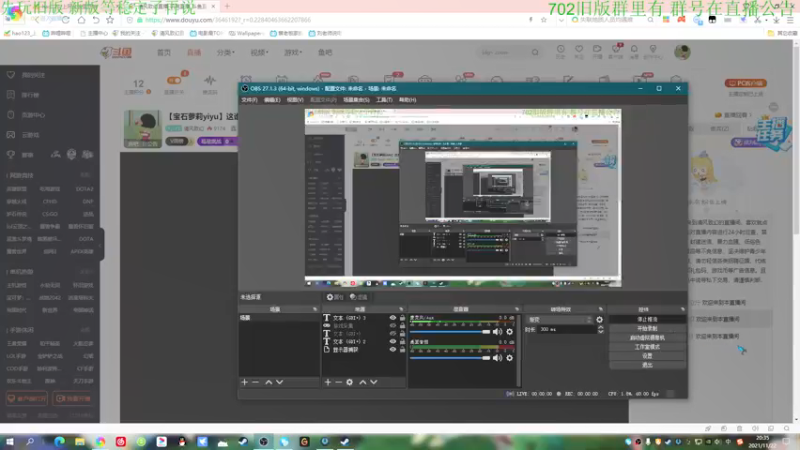
Task: Toggle visibility of the display capture source
Action: tap(393, 350)
